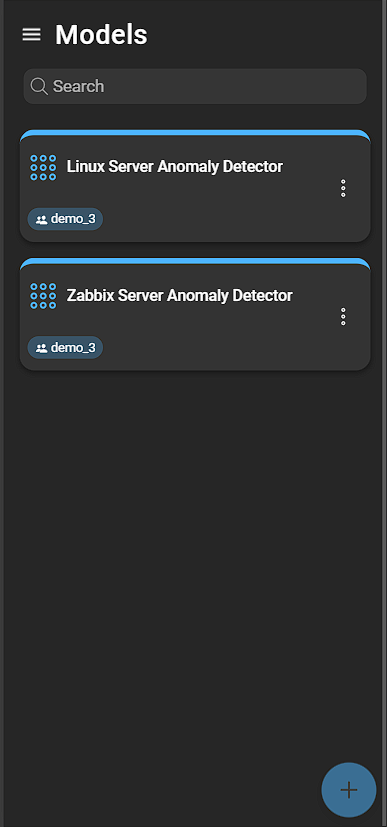Click the blue accent bar atop the Zabbix Server card

pyautogui.click(x=195, y=261)
